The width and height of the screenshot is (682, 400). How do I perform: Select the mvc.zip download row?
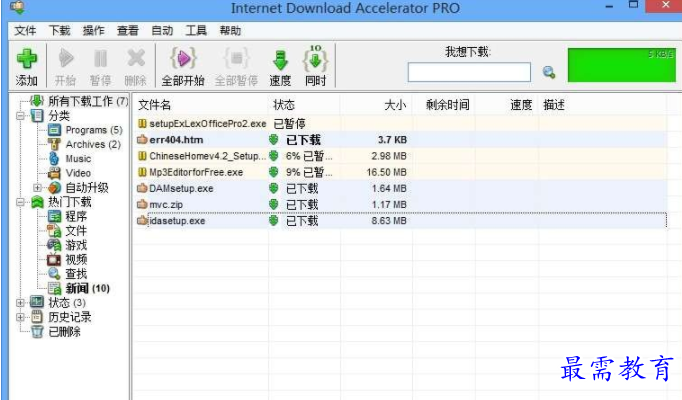tap(400, 204)
